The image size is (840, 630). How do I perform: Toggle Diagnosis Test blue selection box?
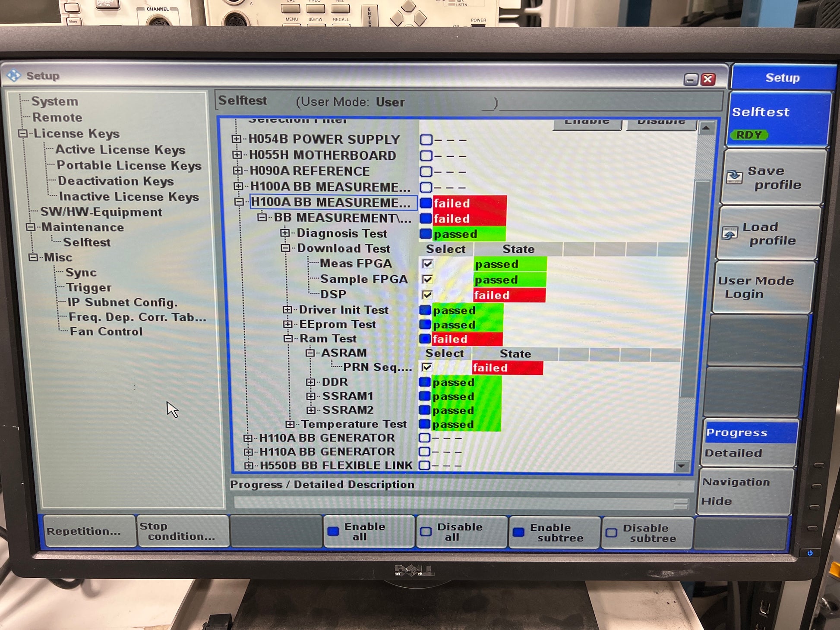[x=426, y=233]
